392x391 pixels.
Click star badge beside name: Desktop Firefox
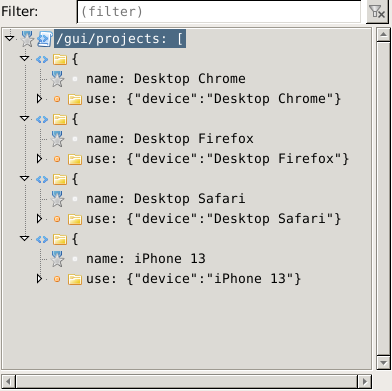click(57, 139)
